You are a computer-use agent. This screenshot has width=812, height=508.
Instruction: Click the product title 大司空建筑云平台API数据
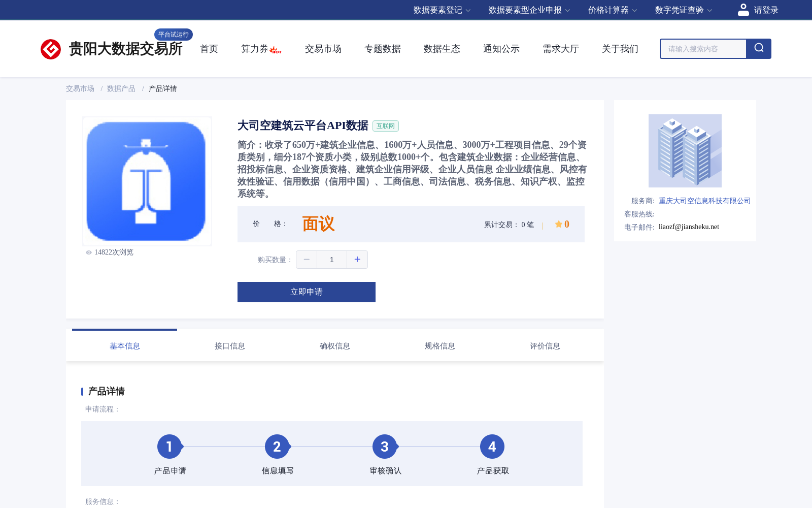tap(303, 125)
